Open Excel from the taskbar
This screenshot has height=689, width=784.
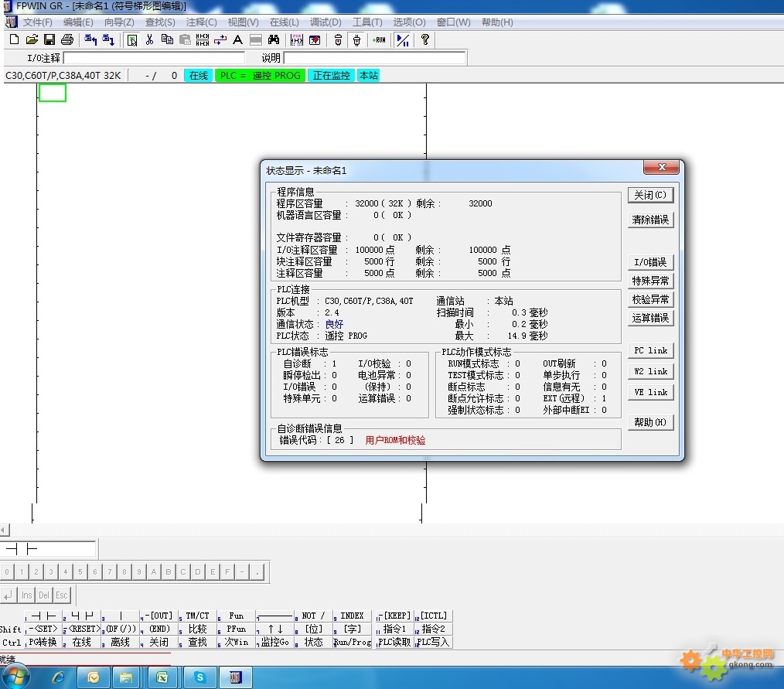pyautogui.click(x=162, y=677)
